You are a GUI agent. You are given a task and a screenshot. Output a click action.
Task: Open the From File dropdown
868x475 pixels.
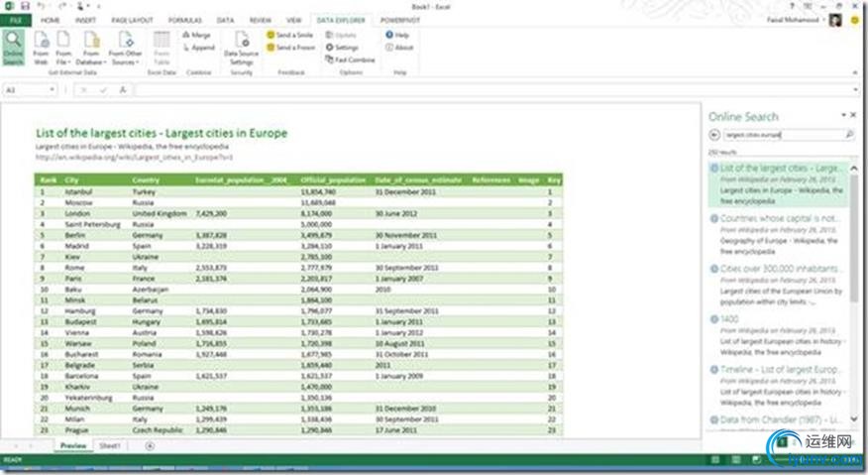[63, 48]
